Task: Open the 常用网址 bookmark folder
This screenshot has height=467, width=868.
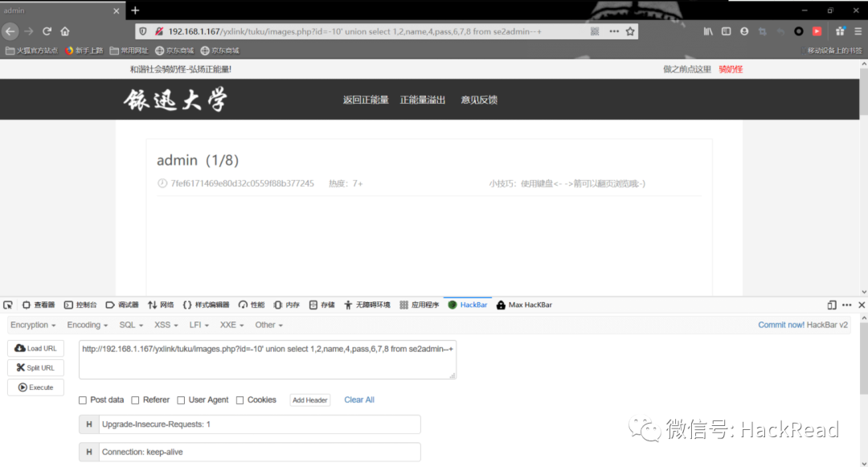Action: click(129, 51)
